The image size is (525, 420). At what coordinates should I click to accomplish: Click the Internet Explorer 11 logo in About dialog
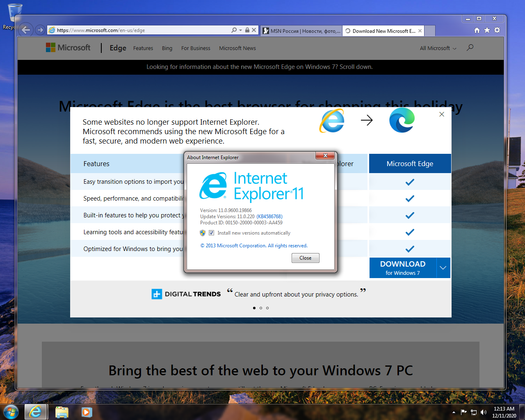251,187
